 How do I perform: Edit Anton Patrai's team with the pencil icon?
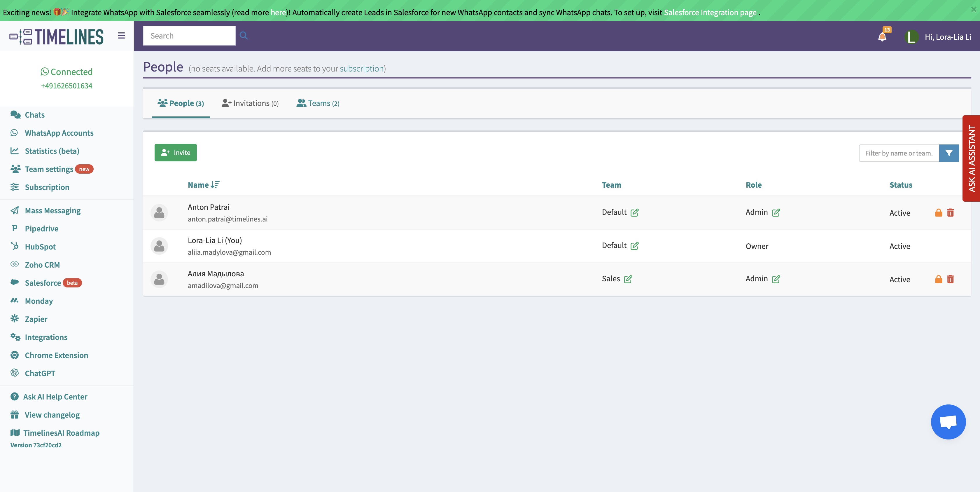click(x=634, y=213)
